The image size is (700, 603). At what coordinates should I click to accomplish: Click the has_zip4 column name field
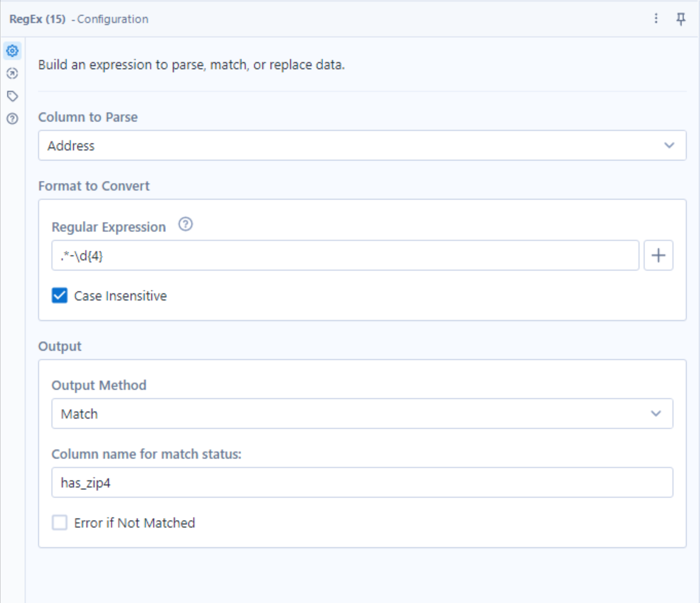[362, 483]
